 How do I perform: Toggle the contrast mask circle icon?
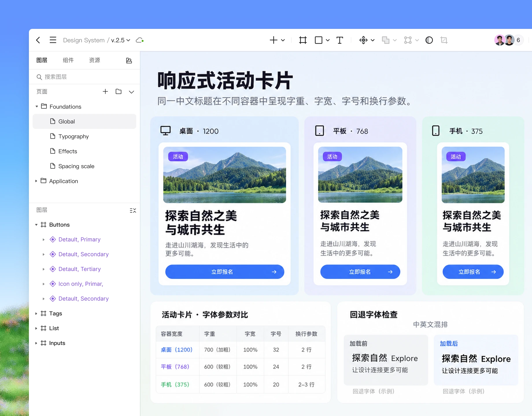(x=429, y=40)
